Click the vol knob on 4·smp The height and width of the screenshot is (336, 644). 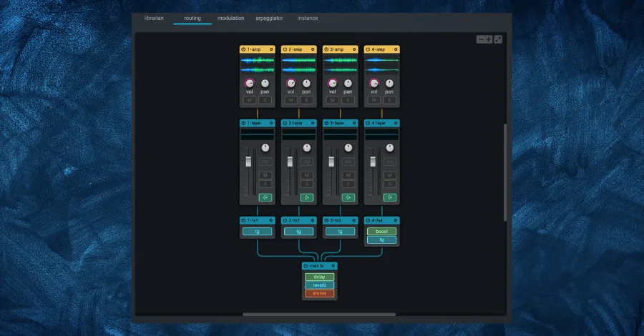[x=374, y=83]
